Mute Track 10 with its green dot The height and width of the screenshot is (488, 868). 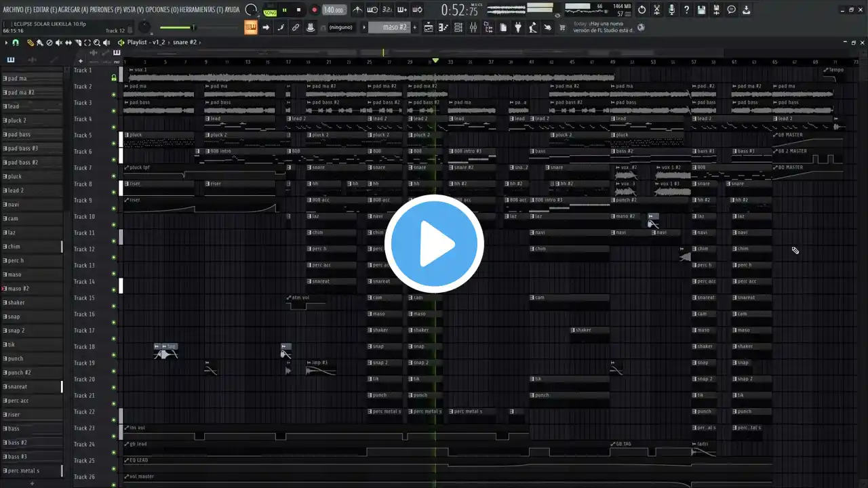click(x=114, y=224)
